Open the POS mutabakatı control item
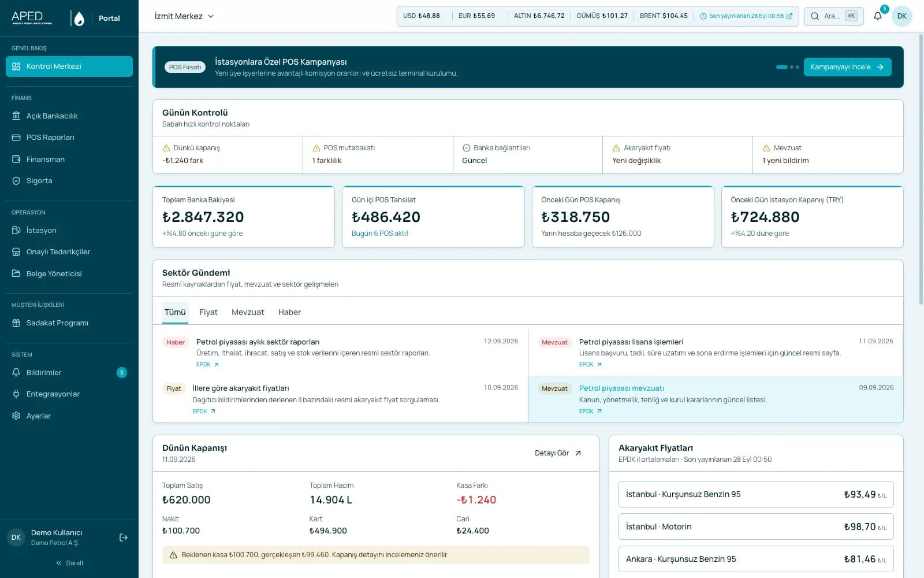The height and width of the screenshot is (578, 924). [x=378, y=155]
